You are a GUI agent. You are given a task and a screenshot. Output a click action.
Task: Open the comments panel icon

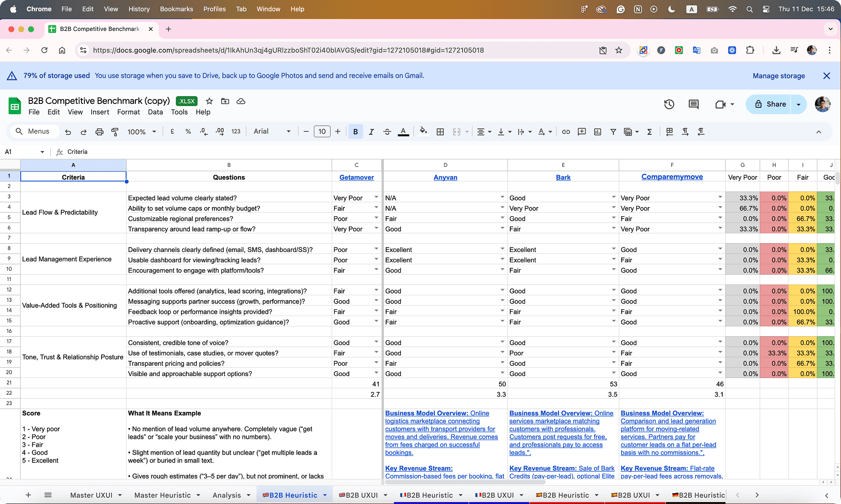693,104
